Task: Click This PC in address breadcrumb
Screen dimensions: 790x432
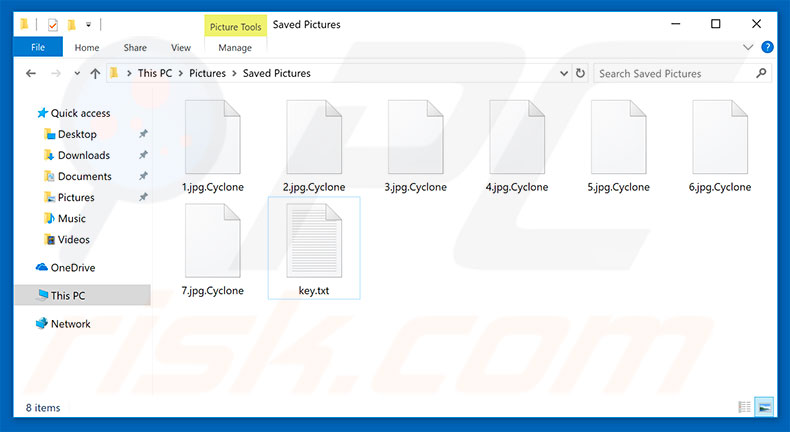Action: (x=155, y=74)
